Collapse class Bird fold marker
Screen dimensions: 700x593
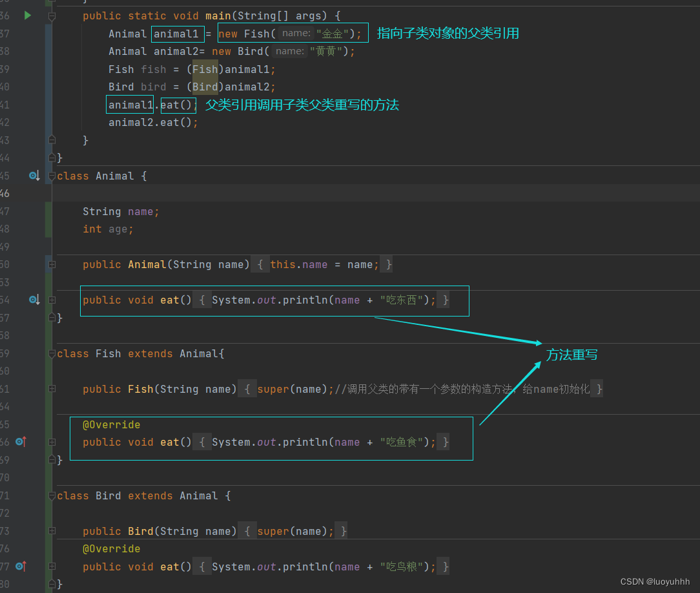(52, 495)
